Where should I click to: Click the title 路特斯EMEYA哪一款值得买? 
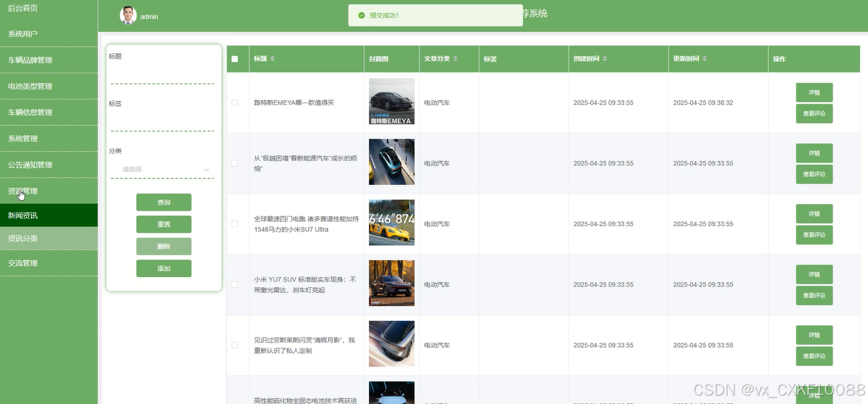pyautogui.click(x=294, y=102)
